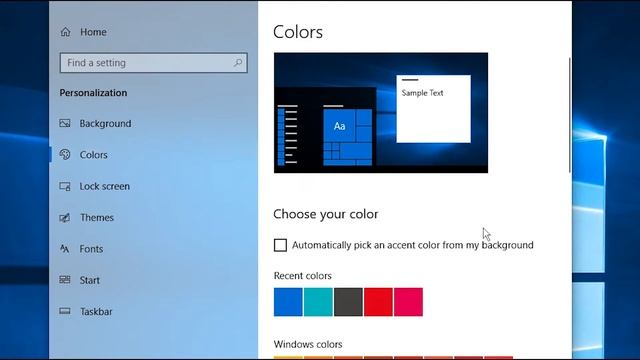Screen dimensions: 640x360
Task: Click the Lock screen icon
Action: click(x=65, y=186)
